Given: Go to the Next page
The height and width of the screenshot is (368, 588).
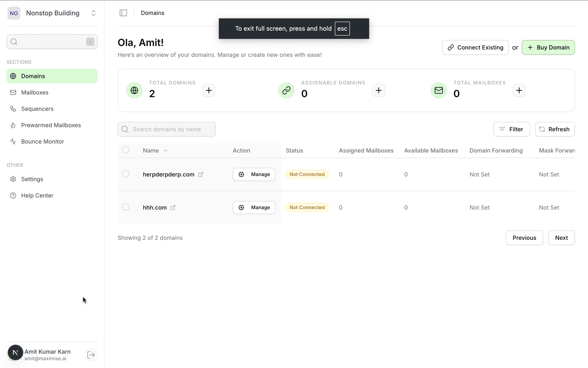Looking at the screenshot, I should 561,238.
